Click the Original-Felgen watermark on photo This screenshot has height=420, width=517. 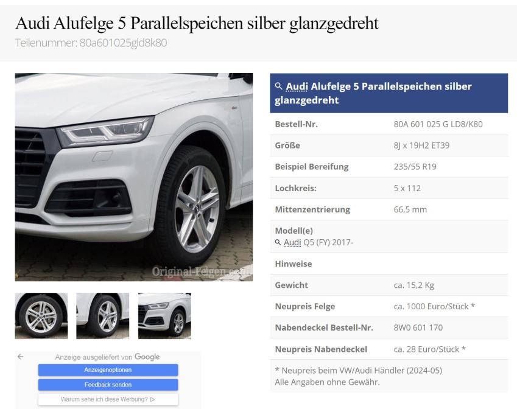click(x=201, y=271)
